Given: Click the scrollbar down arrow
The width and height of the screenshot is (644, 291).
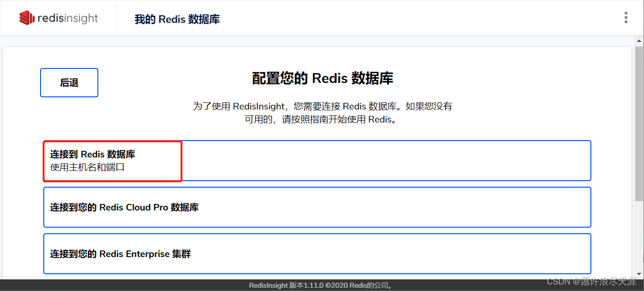Looking at the screenshot, I should point(639,275).
